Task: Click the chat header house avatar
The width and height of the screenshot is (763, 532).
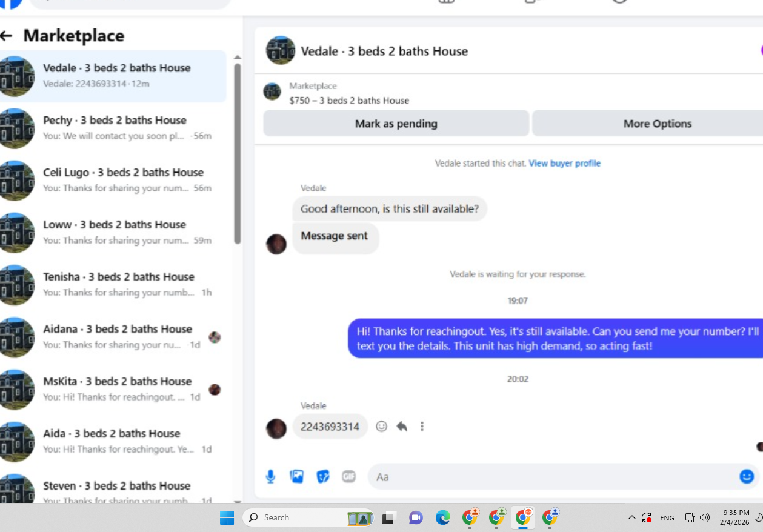Action: point(281,51)
